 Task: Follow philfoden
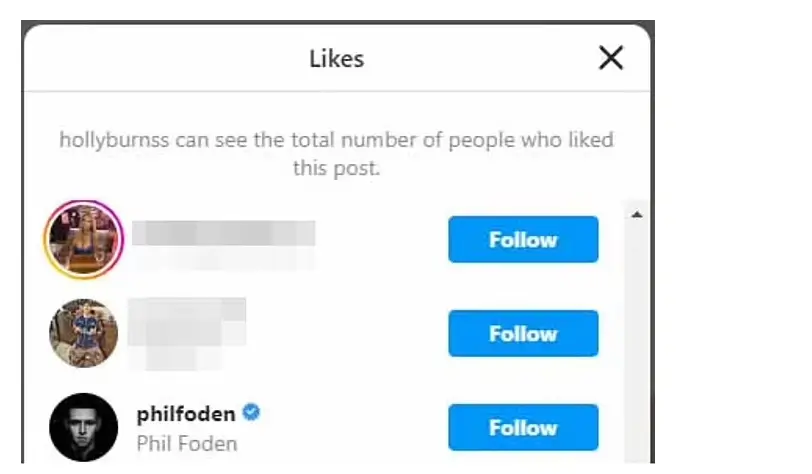coord(523,427)
